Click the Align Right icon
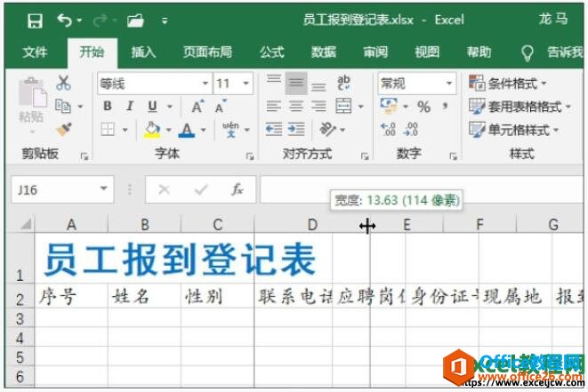The width and height of the screenshot is (588, 392). coord(318,107)
